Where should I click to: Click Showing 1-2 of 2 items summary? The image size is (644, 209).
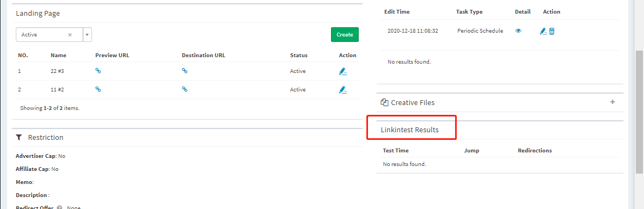pyautogui.click(x=50, y=108)
